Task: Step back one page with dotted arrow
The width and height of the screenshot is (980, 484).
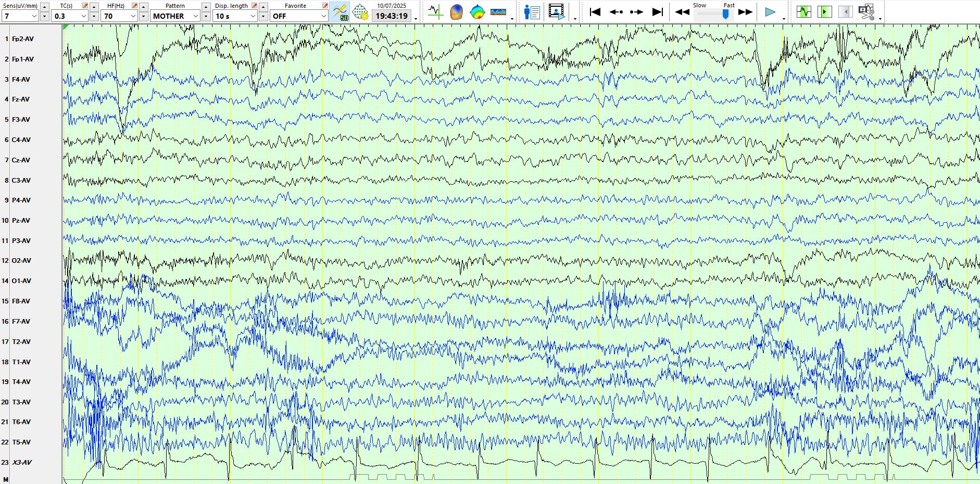Action: coord(616,11)
